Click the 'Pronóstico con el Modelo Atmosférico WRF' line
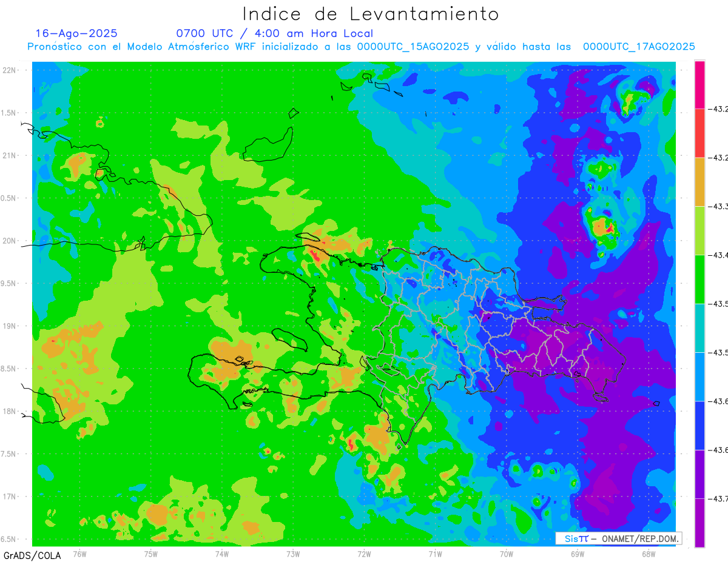 tap(361, 47)
